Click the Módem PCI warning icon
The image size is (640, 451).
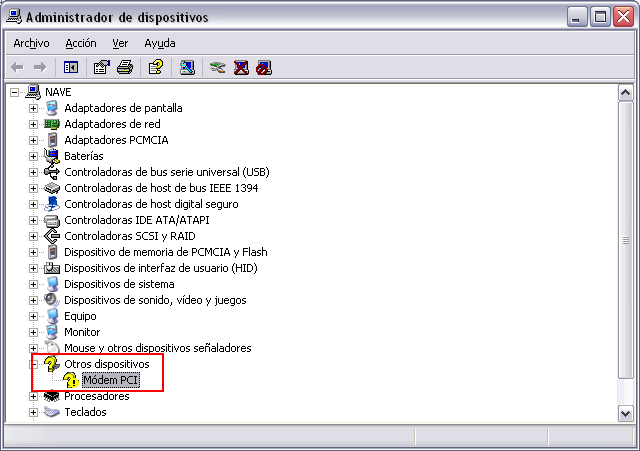[71, 380]
